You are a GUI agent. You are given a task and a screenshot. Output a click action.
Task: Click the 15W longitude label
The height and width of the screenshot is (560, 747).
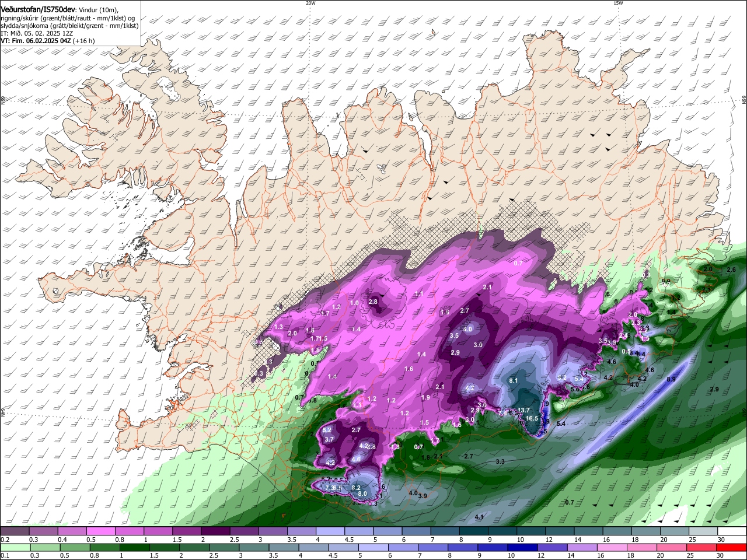(x=618, y=3)
